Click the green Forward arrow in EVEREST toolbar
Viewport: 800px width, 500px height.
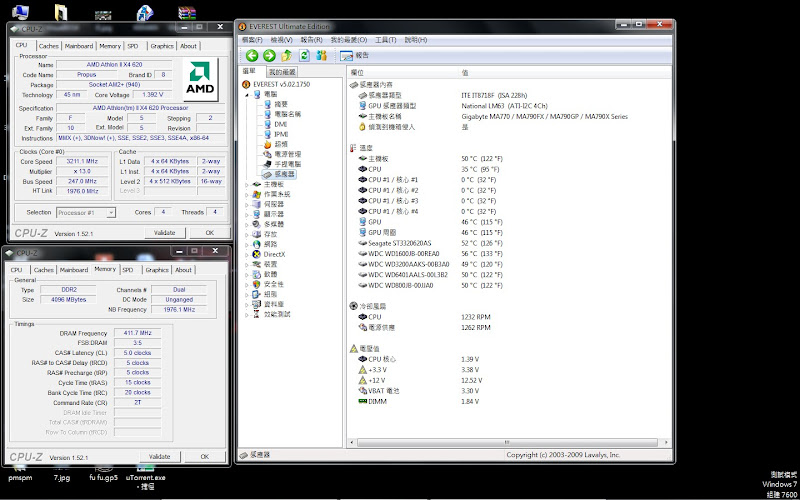pos(269,55)
